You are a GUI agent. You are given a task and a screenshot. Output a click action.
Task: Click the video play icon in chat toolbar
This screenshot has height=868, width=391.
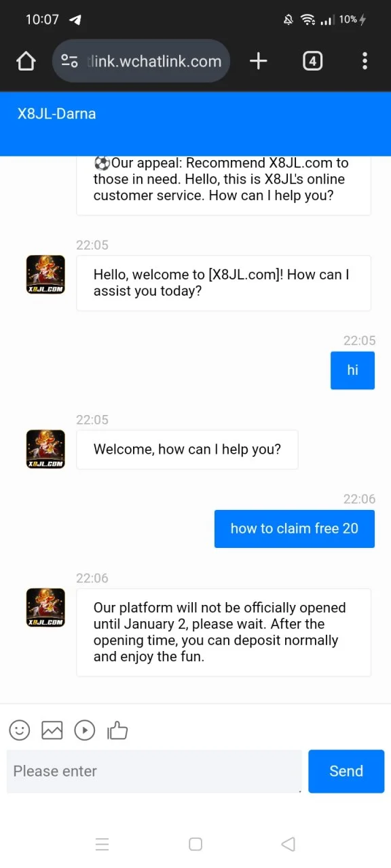click(85, 730)
